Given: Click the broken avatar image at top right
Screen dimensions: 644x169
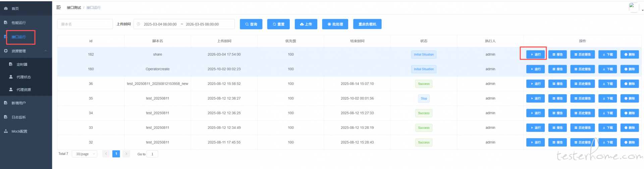Looking at the screenshot, I should coord(633,7).
